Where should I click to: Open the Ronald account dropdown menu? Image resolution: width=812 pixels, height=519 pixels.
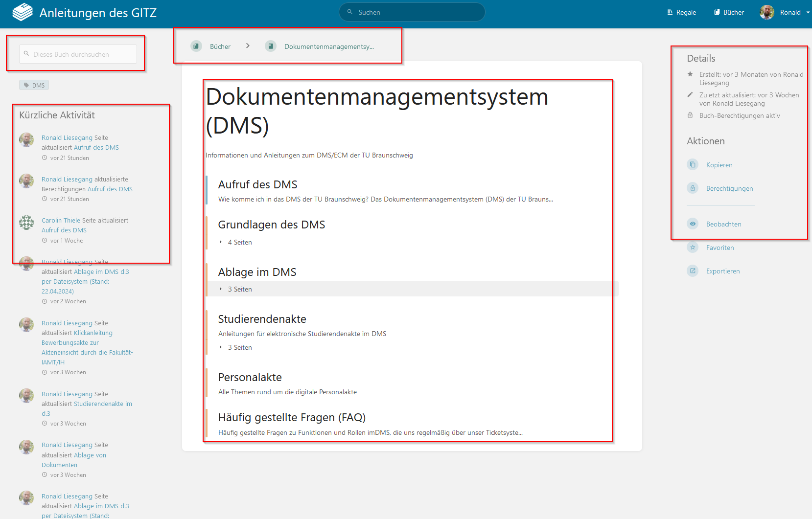[791, 12]
